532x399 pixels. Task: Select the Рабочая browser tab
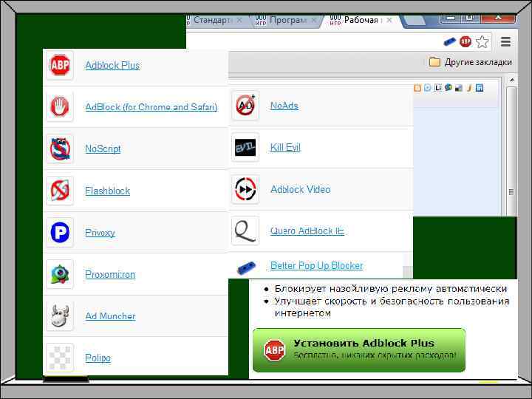pyautogui.click(x=361, y=20)
